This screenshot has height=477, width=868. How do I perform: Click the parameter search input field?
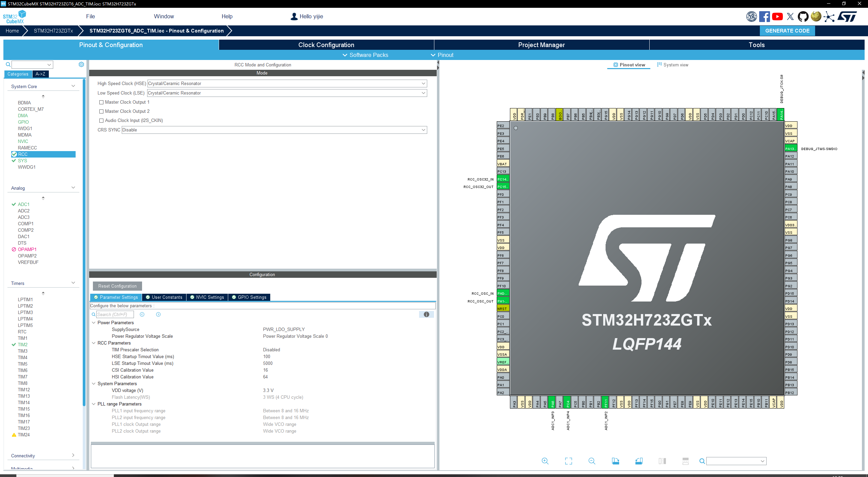click(115, 314)
